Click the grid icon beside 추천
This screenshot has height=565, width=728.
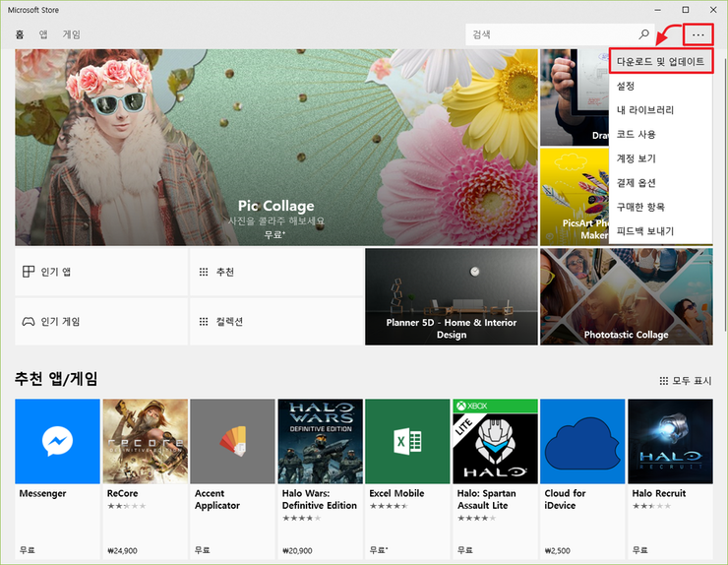coord(204,272)
